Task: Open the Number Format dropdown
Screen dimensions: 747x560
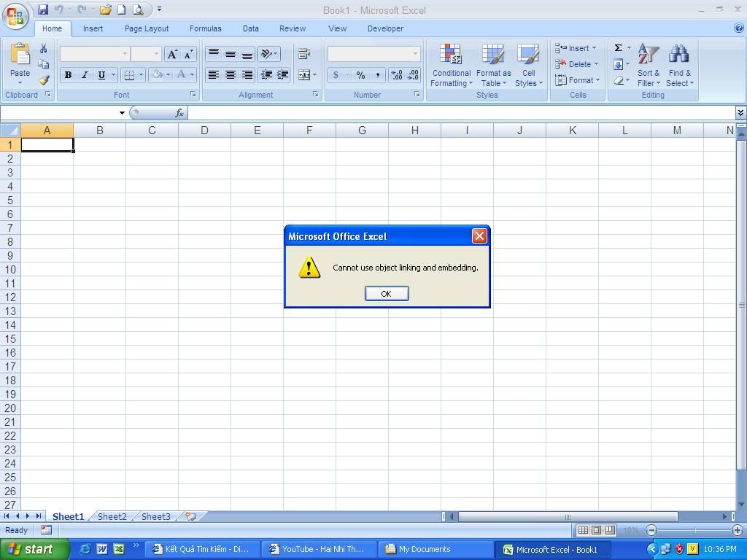Action: [x=415, y=54]
